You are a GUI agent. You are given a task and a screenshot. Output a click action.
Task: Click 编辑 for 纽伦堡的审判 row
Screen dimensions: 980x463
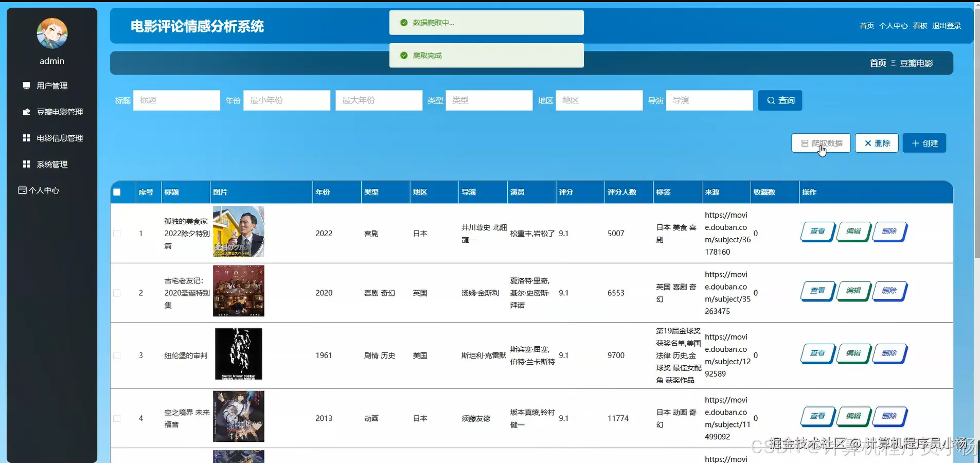[853, 353]
